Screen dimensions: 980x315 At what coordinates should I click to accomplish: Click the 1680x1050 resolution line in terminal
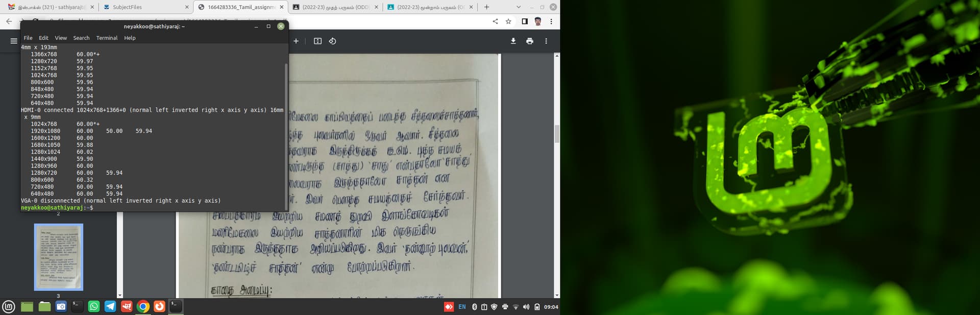62,145
